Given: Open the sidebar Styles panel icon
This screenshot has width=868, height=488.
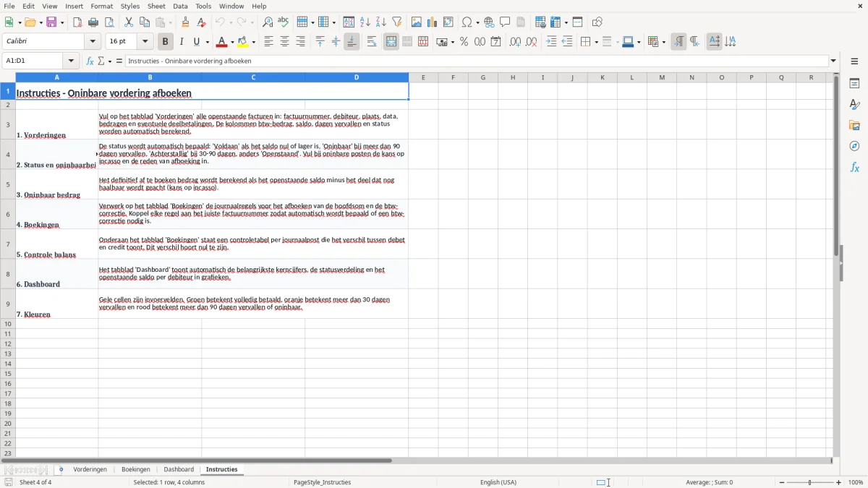Looking at the screenshot, I should (854, 104).
